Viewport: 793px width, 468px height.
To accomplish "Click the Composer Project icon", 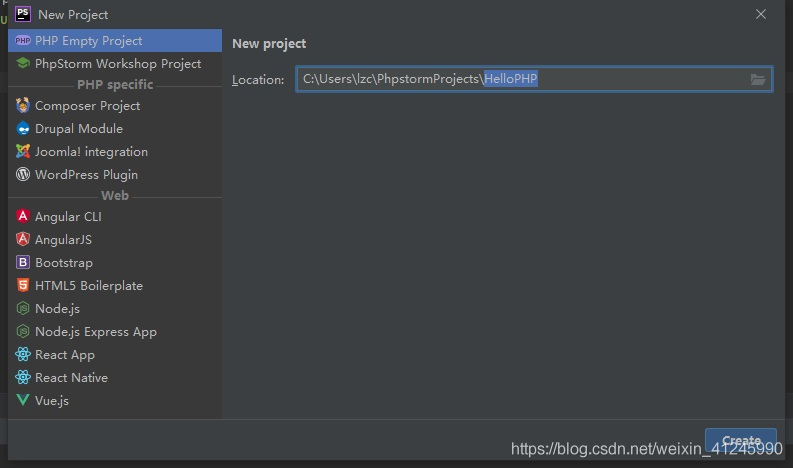I will click(23, 106).
